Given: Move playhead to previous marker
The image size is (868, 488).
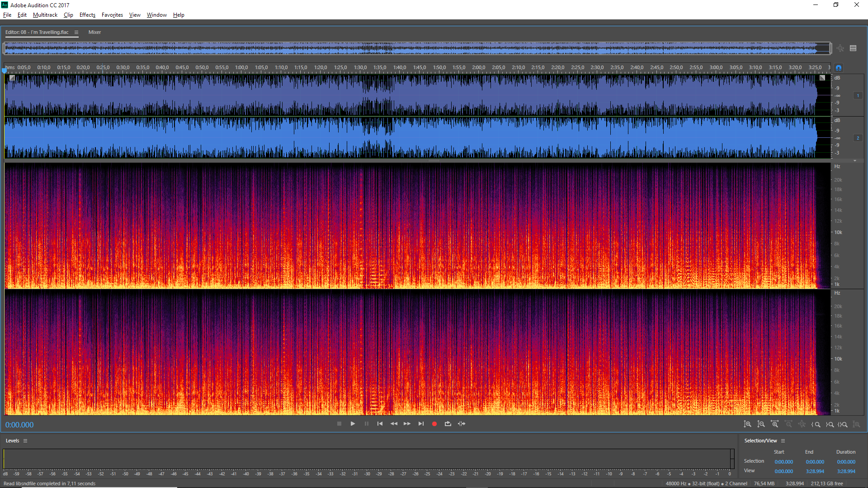Looking at the screenshot, I should tap(380, 424).
